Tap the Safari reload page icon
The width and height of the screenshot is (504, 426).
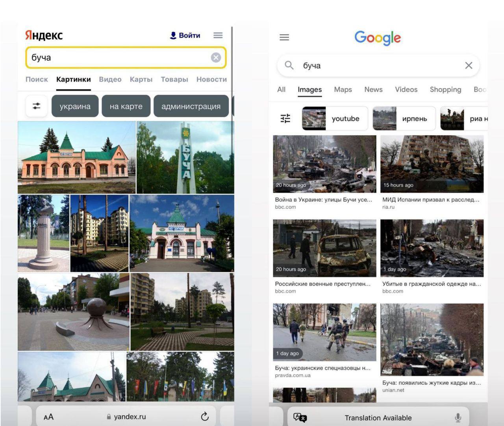[205, 417]
